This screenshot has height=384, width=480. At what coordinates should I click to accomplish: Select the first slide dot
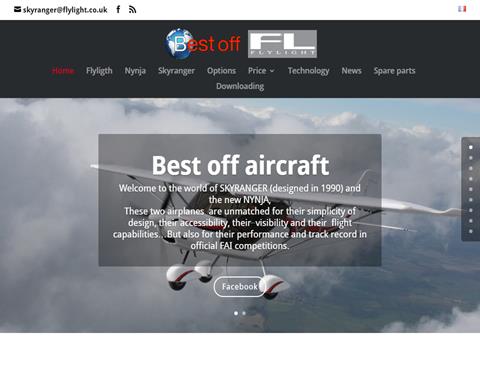(236, 313)
